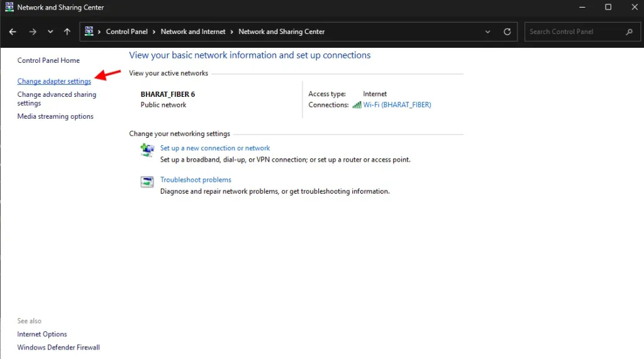Open Control Panel breadcrumb
644x359 pixels.
click(126, 31)
